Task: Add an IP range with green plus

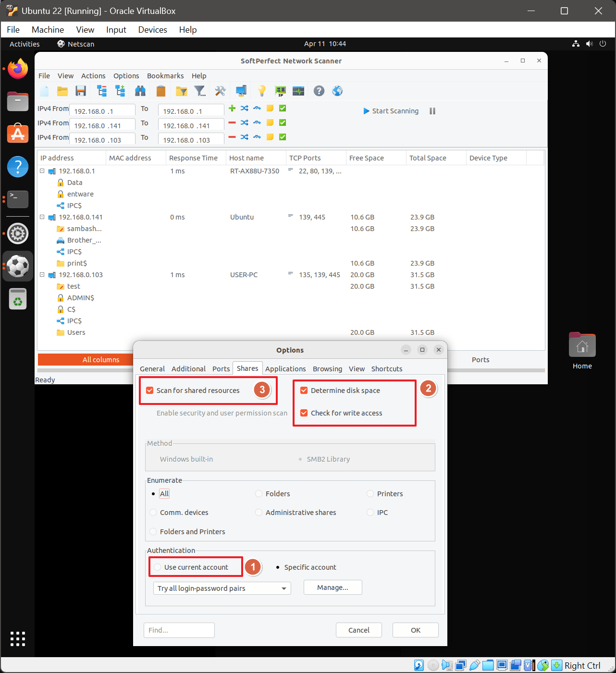Action: 232,108
